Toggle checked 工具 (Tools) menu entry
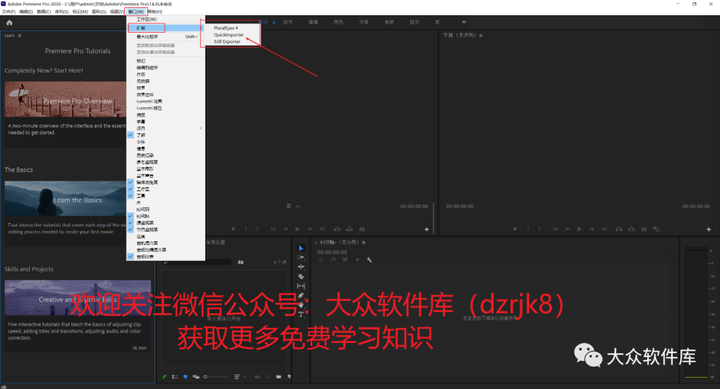 (166, 196)
